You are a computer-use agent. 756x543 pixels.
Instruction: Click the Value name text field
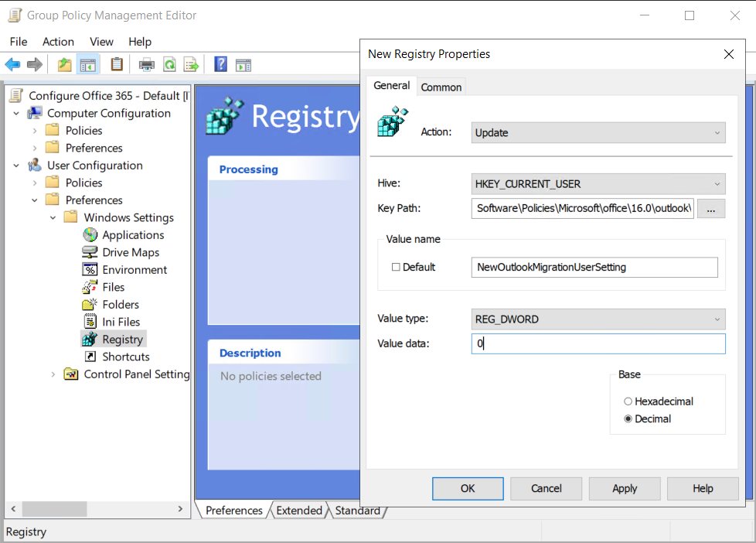click(594, 267)
